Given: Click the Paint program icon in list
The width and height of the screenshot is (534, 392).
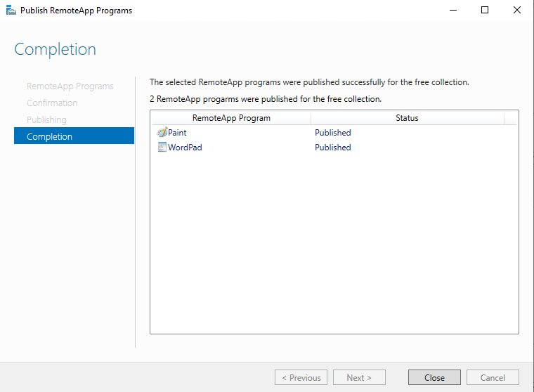Looking at the screenshot, I should (x=162, y=132).
